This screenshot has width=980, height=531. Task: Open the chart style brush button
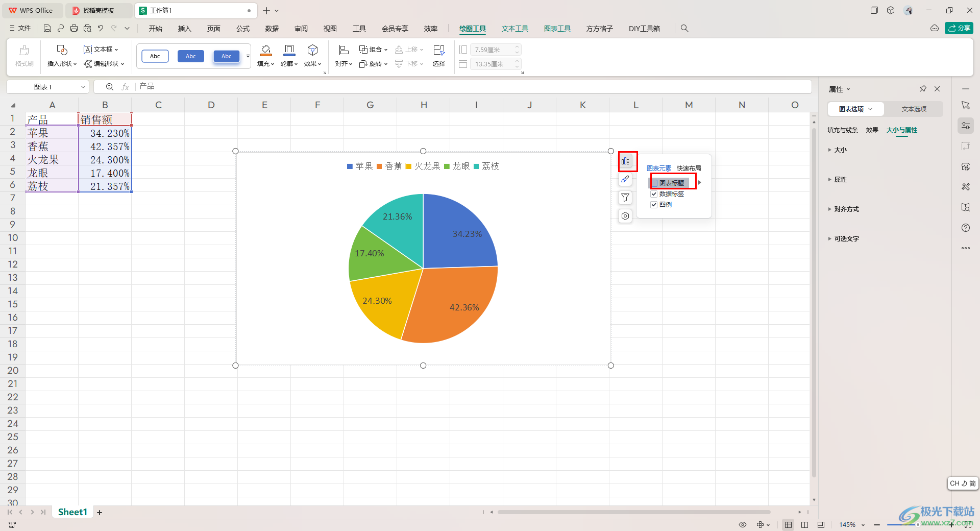pos(625,179)
